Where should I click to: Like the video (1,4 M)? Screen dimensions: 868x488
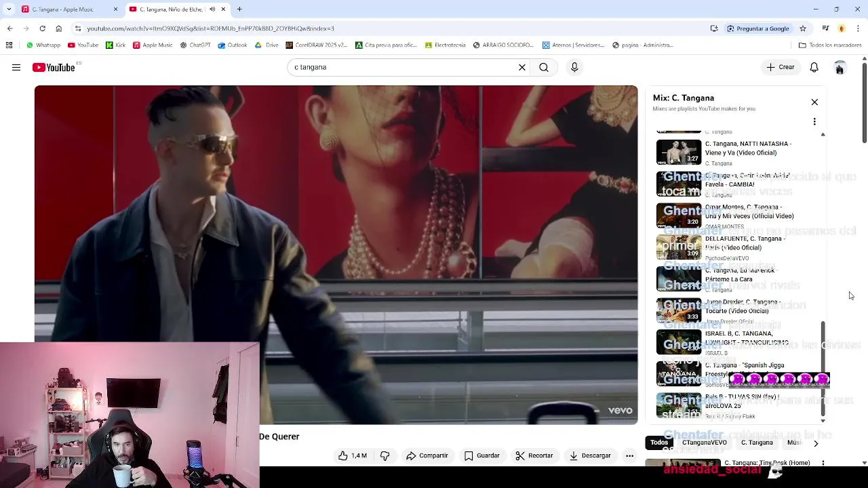353,455
